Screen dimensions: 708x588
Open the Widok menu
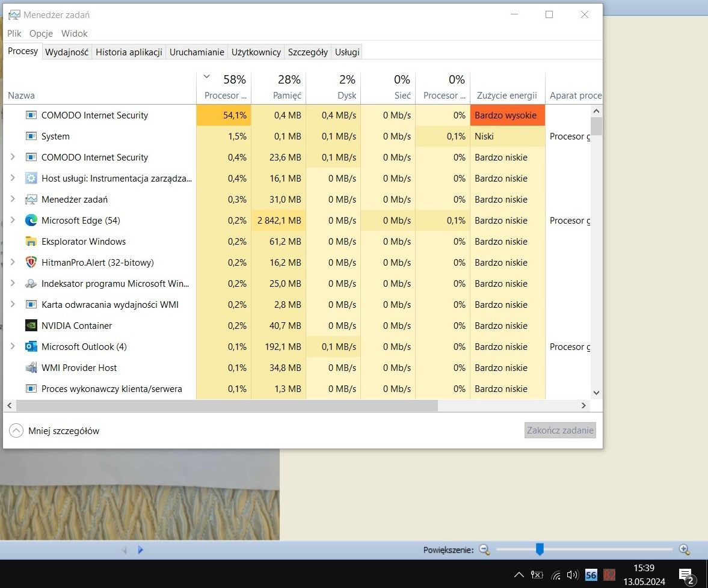[75, 34]
